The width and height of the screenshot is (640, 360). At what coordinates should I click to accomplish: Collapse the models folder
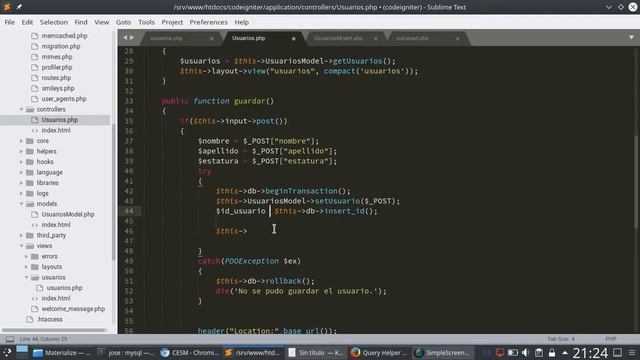pyautogui.click(x=22, y=204)
